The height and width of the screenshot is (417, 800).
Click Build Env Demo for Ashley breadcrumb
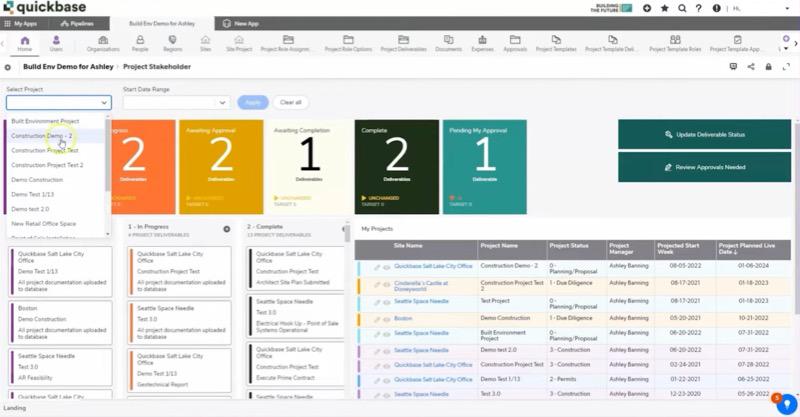(68, 67)
